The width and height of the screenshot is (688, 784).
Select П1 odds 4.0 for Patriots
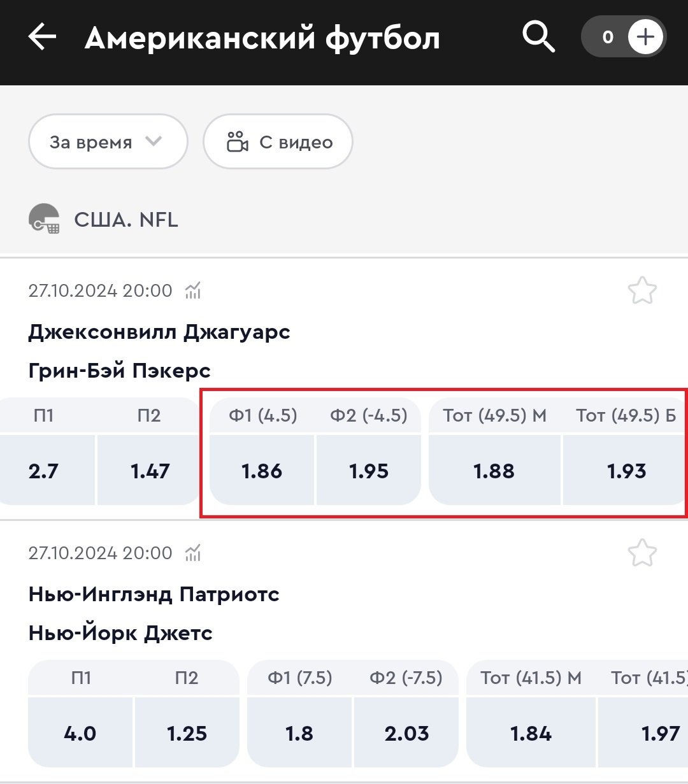click(80, 734)
